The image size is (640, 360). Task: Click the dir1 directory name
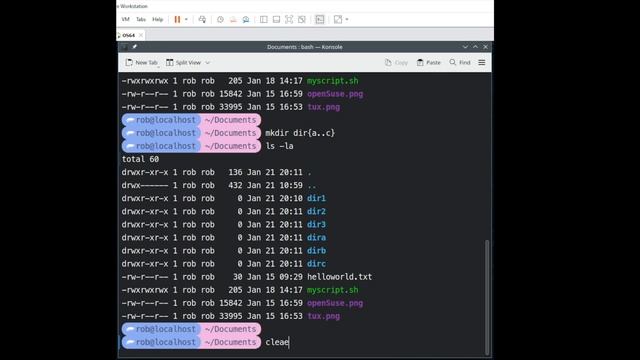[316, 198]
